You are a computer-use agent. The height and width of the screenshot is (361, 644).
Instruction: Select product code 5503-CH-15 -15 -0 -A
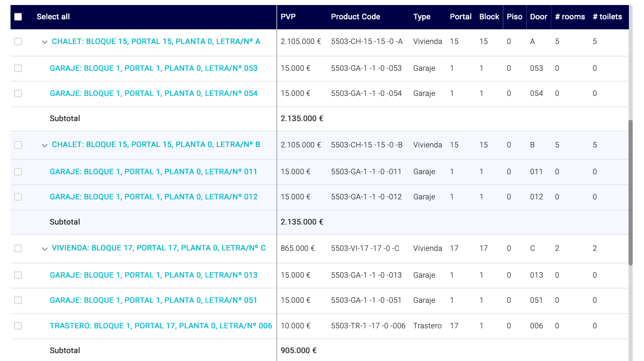[x=367, y=41]
